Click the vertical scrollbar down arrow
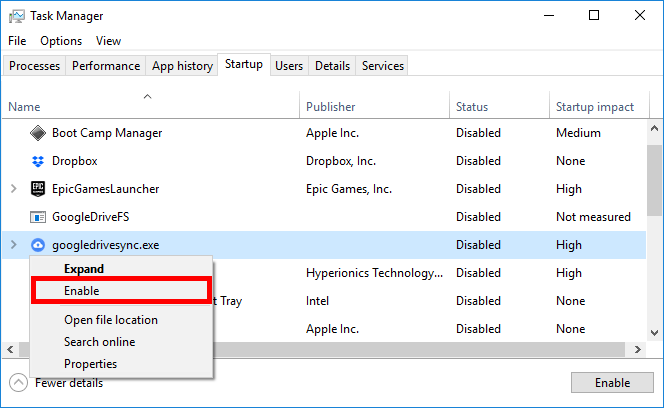Screen dimensions: 664x408 pos(654,333)
